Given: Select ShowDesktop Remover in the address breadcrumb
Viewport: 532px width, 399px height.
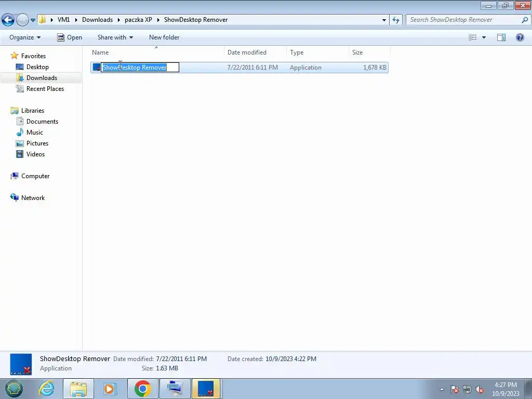Looking at the screenshot, I should pos(196,20).
